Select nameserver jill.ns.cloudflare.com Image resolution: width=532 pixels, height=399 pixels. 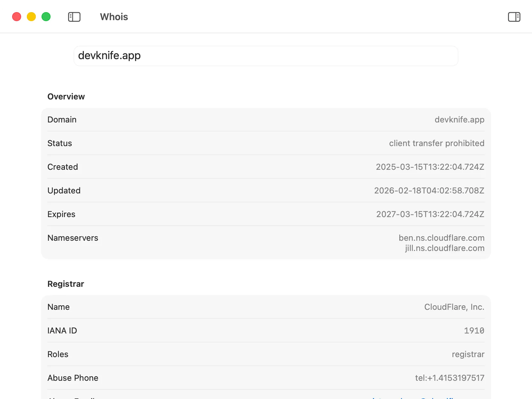tap(444, 248)
